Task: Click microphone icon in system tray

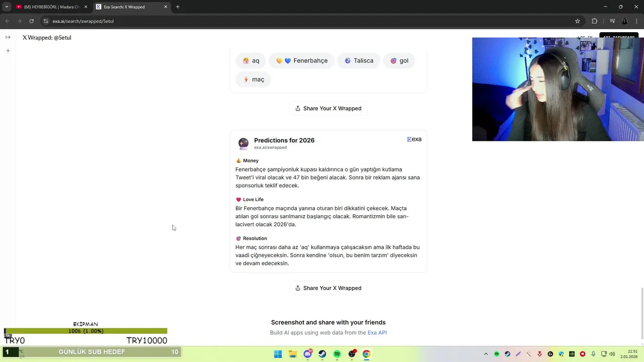Action: (x=594, y=354)
